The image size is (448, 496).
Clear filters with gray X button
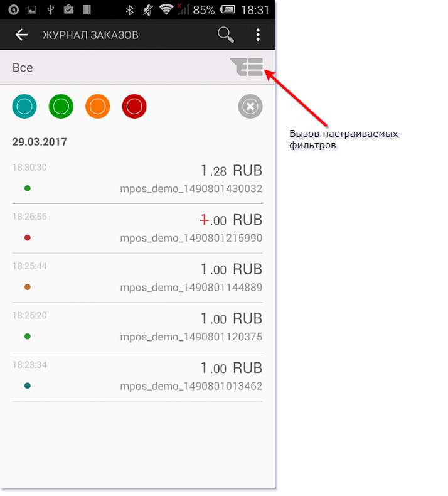(250, 106)
